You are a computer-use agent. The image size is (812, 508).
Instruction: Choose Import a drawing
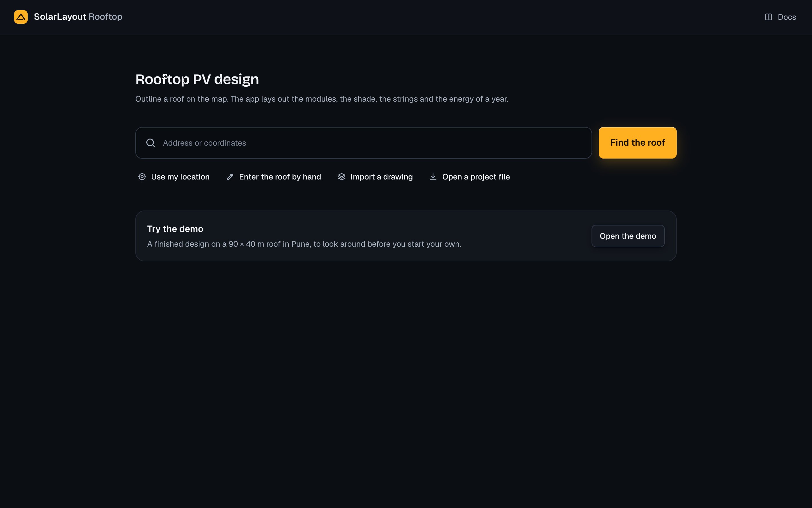tap(375, 177)
